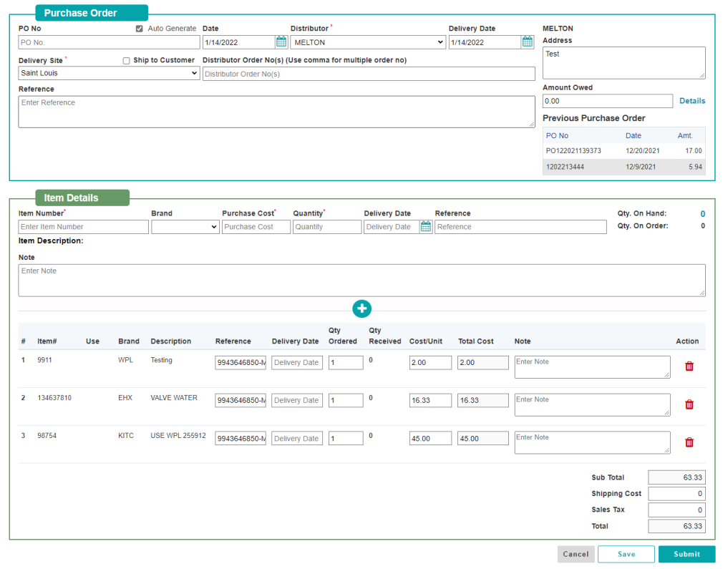The height and width of the screenshot is (569, 728).
Task: Click Reference field in row 98754
Action: point(241,439)
